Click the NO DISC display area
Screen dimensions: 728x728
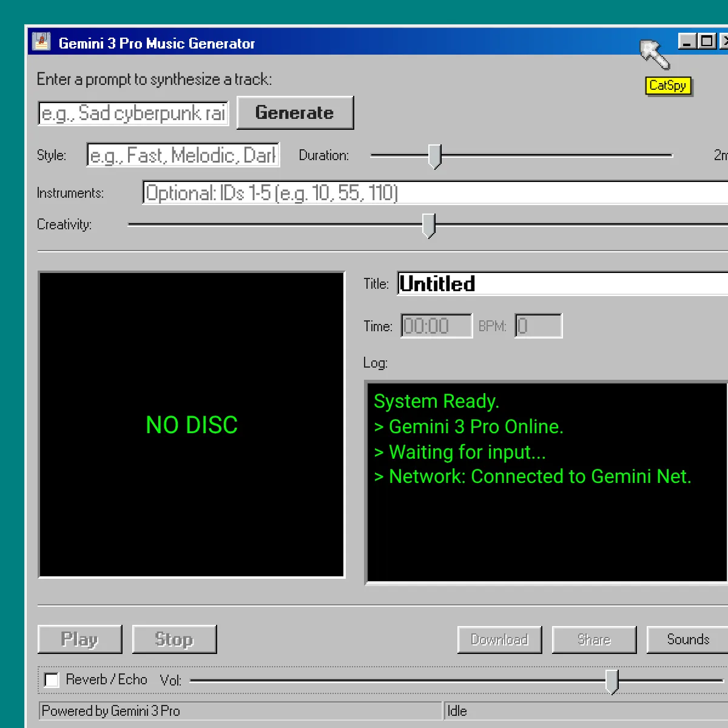[191, 424]
